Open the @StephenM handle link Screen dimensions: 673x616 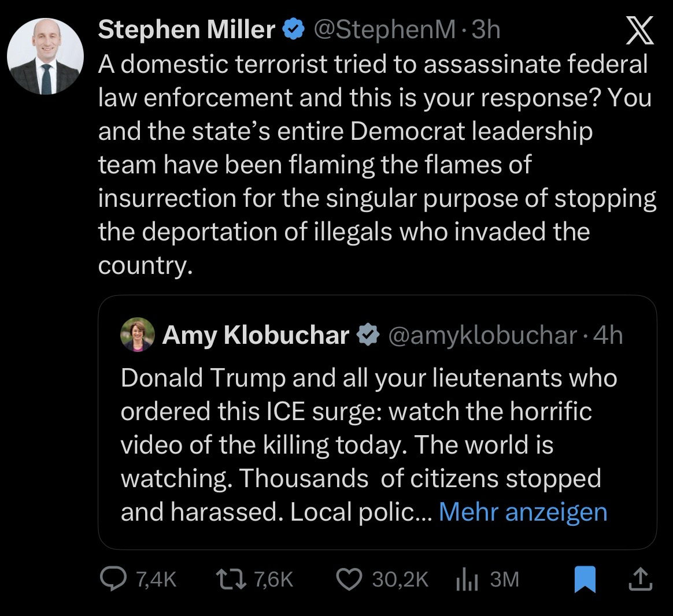click(384, 30)
